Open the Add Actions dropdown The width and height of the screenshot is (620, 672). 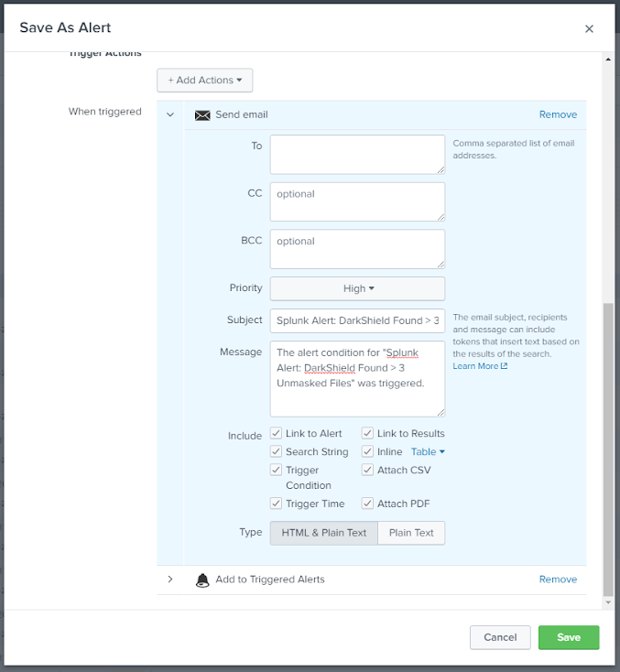tap(204, 81)
